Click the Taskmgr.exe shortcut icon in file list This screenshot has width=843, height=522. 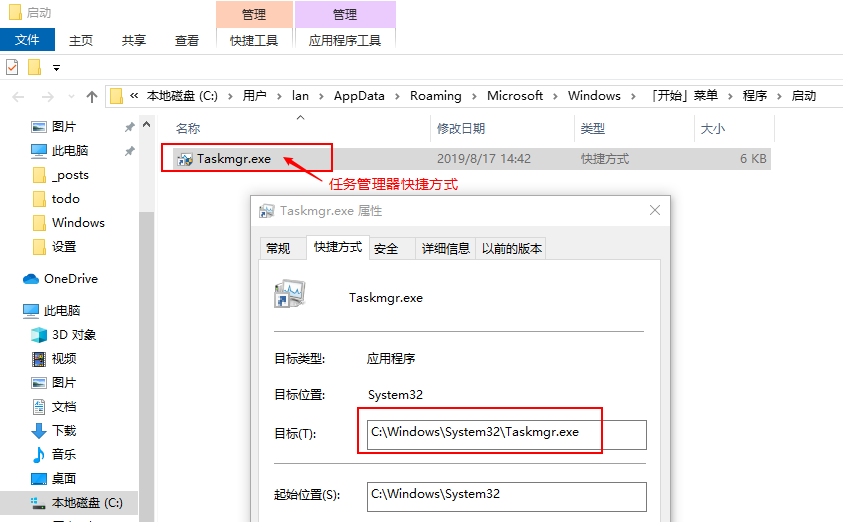point(184,159)
